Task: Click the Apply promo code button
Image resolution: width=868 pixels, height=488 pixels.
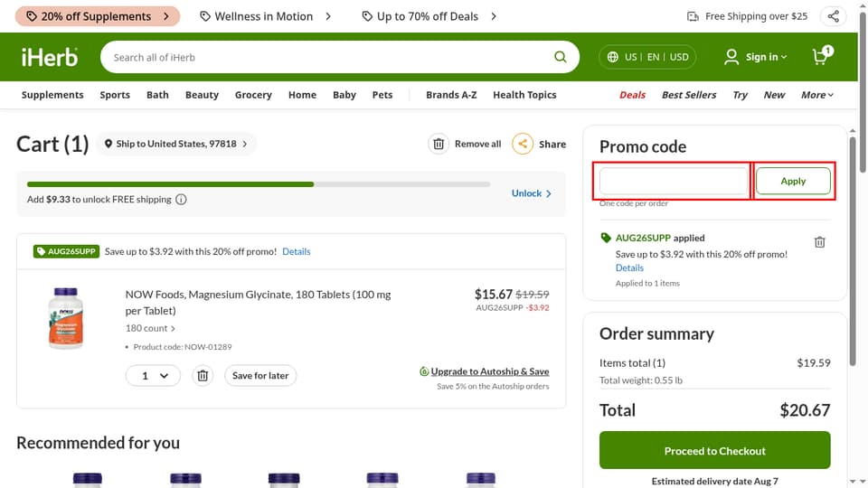Action: click(x=793, y=181)
